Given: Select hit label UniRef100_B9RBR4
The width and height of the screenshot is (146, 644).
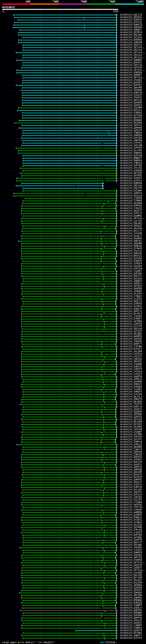Looking at the screenshot, I should 131,60.
